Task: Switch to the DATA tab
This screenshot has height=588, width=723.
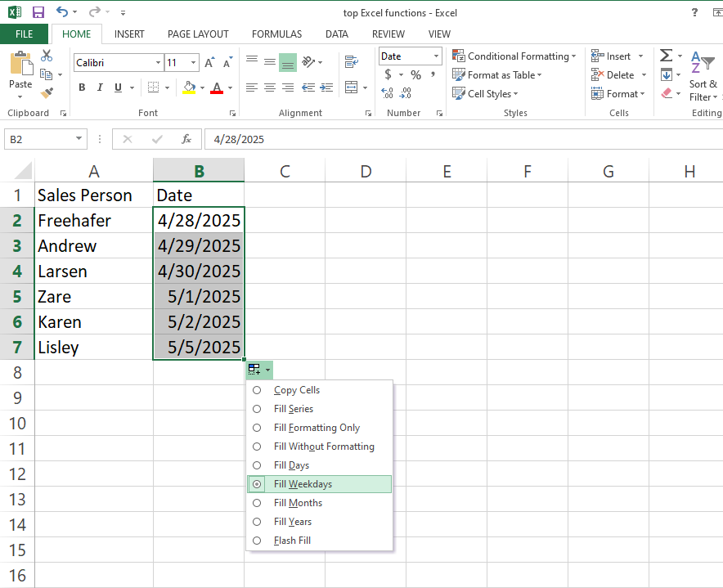Action: tap(337, 34)
